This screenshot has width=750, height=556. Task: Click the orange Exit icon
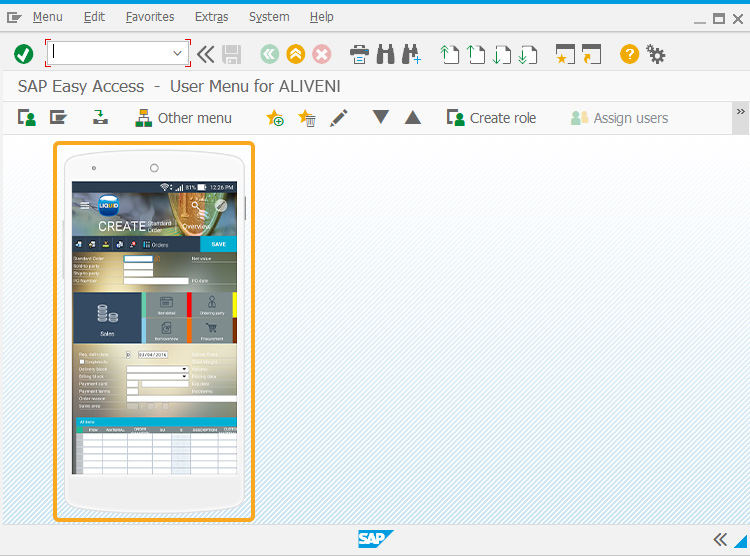pos(296,54)
